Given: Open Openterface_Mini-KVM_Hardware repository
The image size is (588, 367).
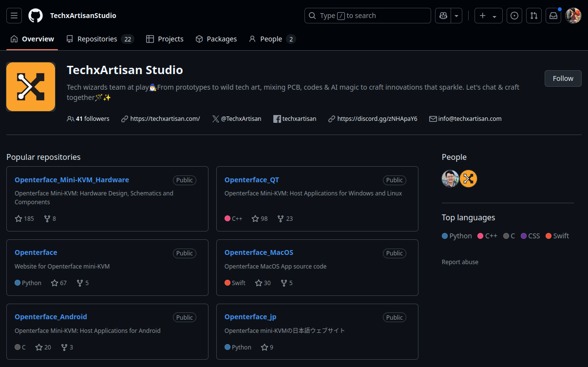Looking at the screenshot, I should [72, 180].
